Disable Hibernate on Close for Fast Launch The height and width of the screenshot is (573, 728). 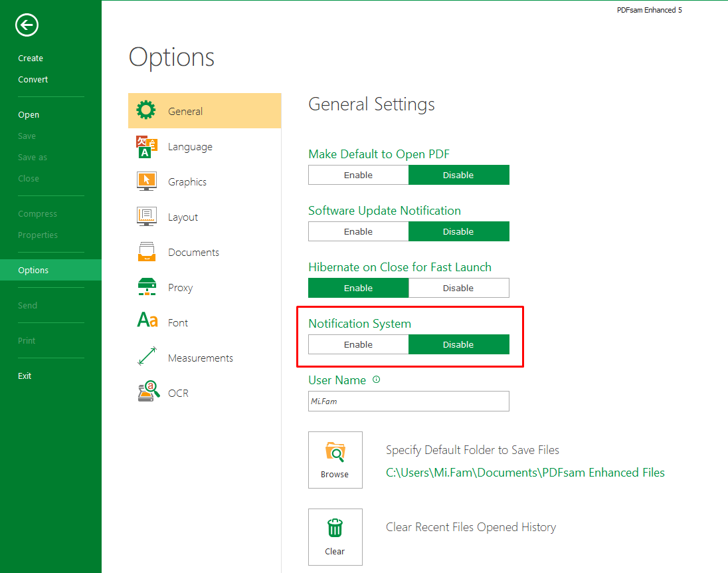pos(459,288)
